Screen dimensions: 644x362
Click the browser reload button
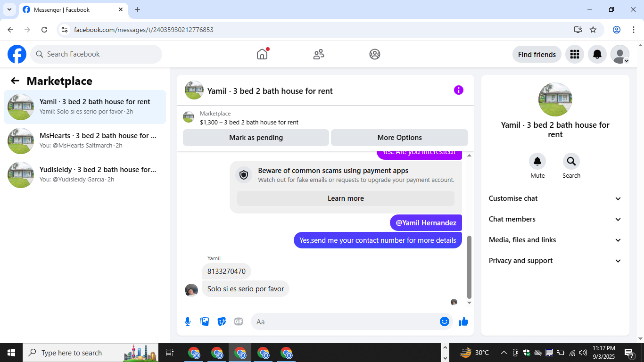click(x=44, y=30)
